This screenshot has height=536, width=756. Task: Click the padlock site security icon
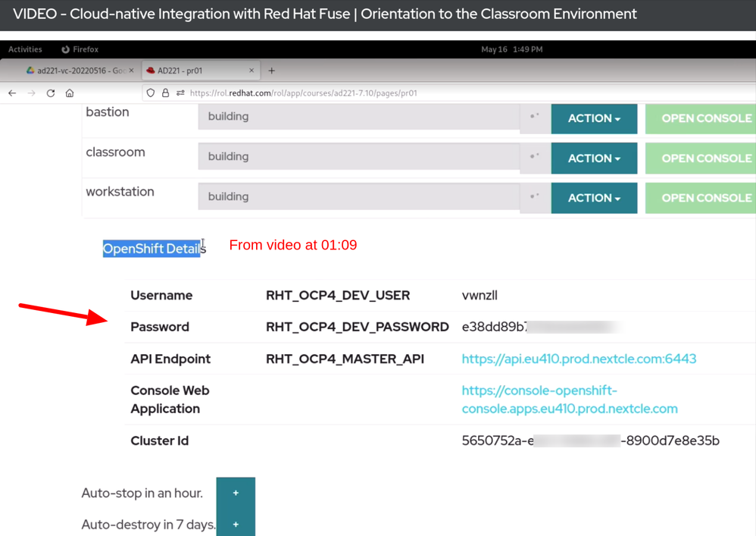point(165,93)
